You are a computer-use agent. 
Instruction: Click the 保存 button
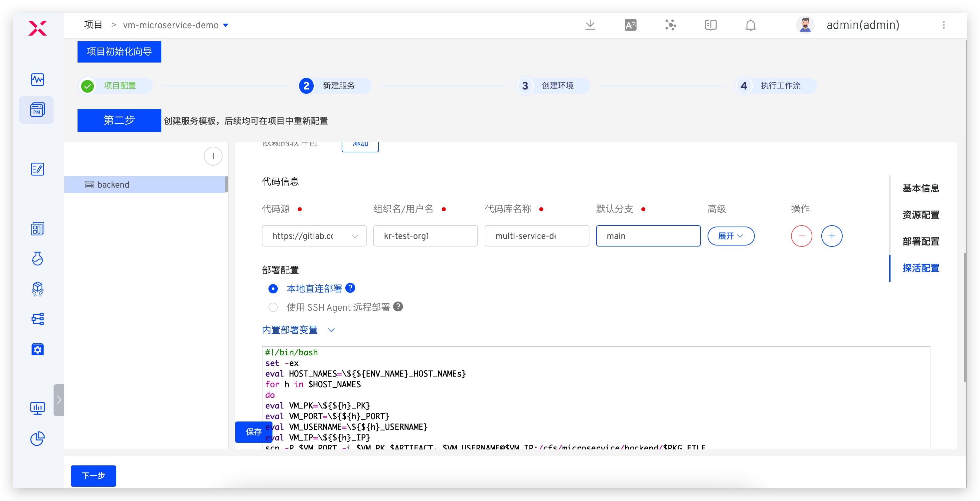[253, 432]
